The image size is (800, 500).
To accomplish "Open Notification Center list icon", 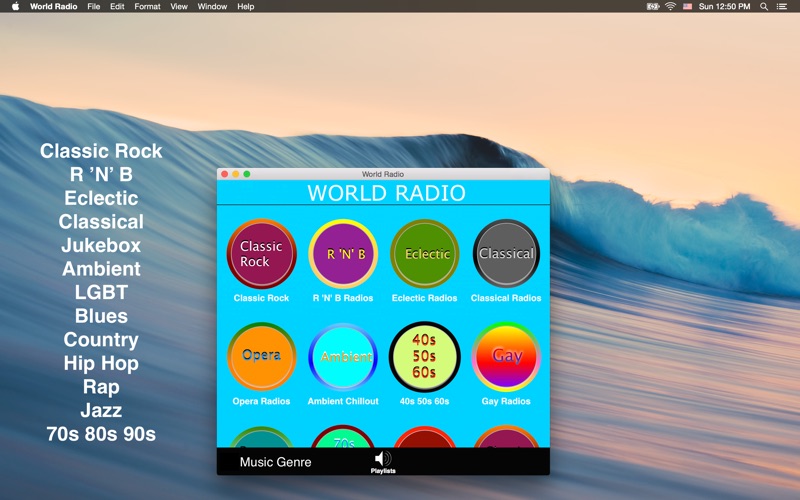I will pos(782,6).
